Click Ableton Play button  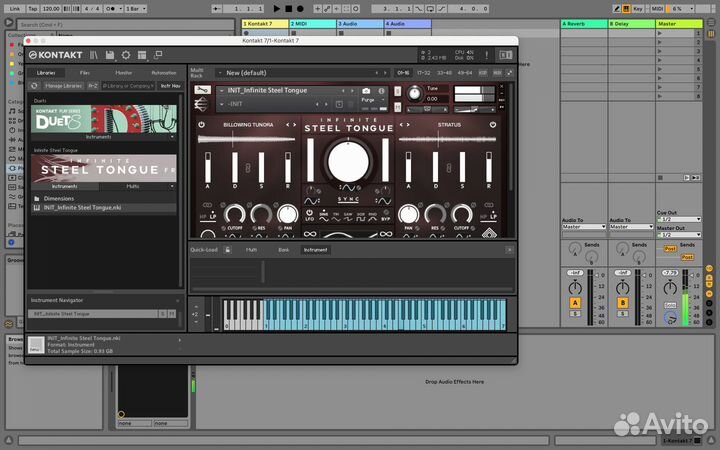276,8
